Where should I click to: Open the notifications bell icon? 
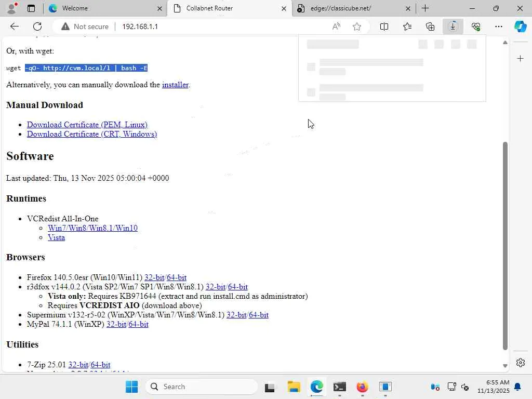517,387
